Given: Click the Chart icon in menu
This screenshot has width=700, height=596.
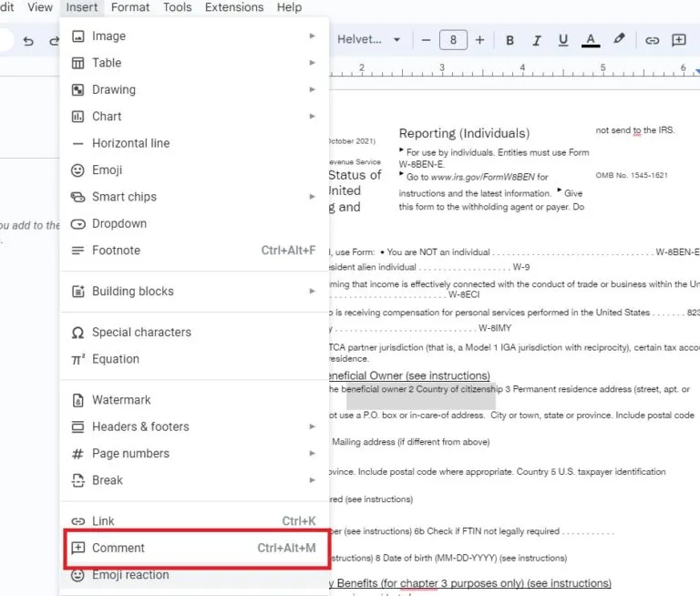Looking at the screenshot, I should pos(78,117).
